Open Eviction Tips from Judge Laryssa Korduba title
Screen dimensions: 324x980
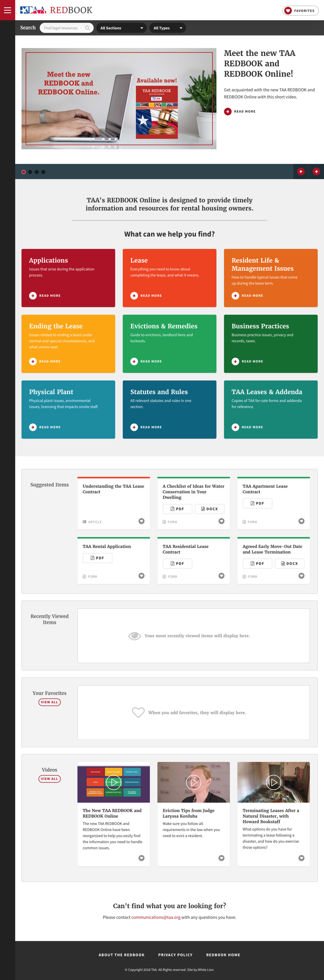(188, 813)
